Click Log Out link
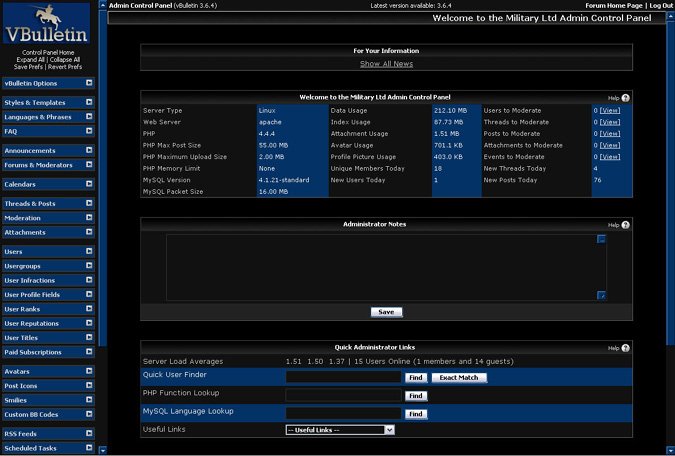 661,6
